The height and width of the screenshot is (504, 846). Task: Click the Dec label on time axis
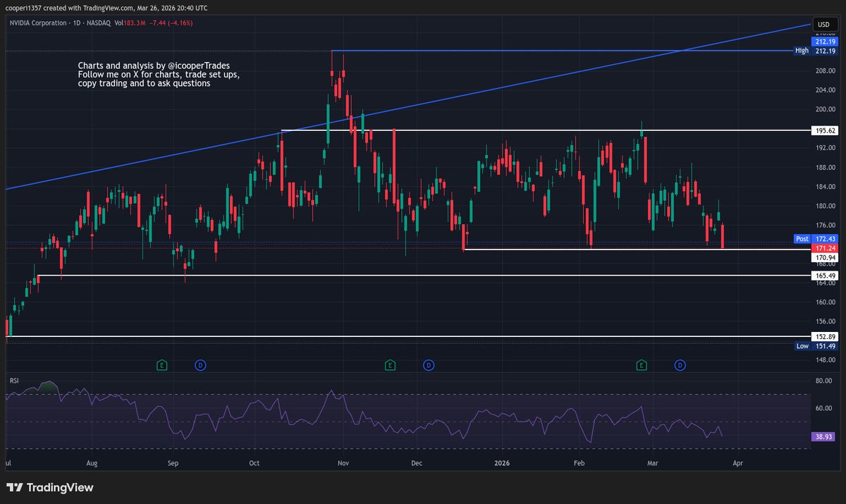(x=417, y=464)
